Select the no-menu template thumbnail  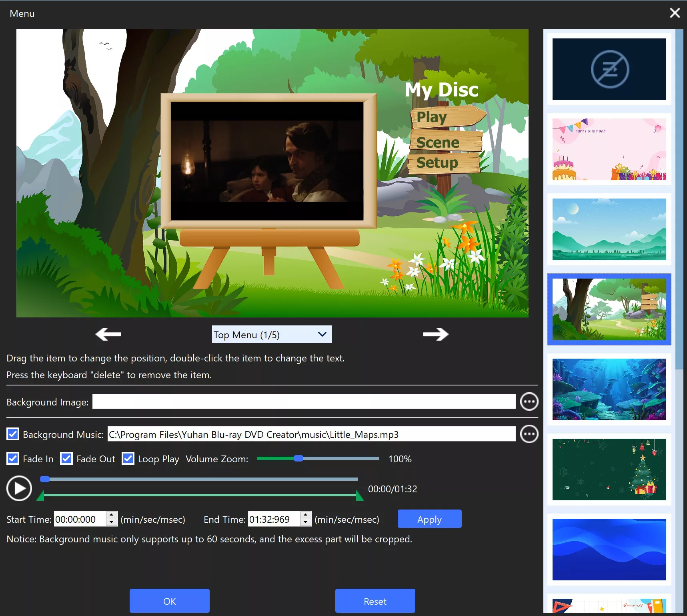[609, 69]
